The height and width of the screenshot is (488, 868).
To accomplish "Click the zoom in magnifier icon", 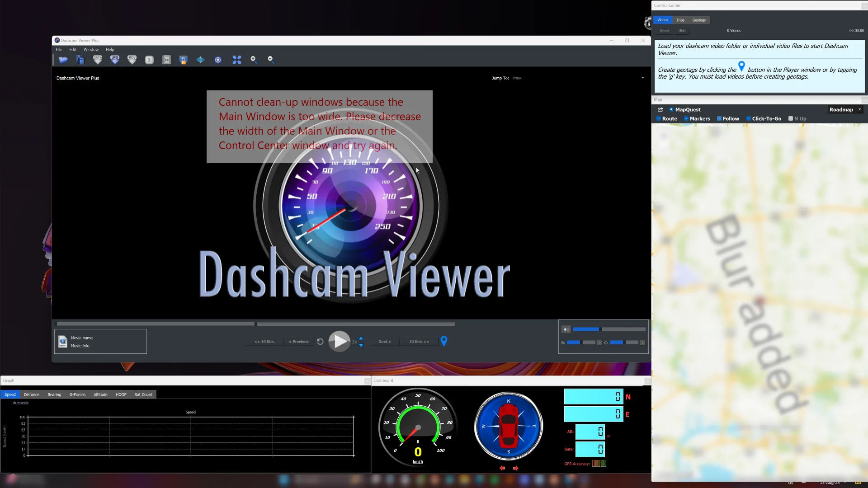I will click(x=254, y=60).
